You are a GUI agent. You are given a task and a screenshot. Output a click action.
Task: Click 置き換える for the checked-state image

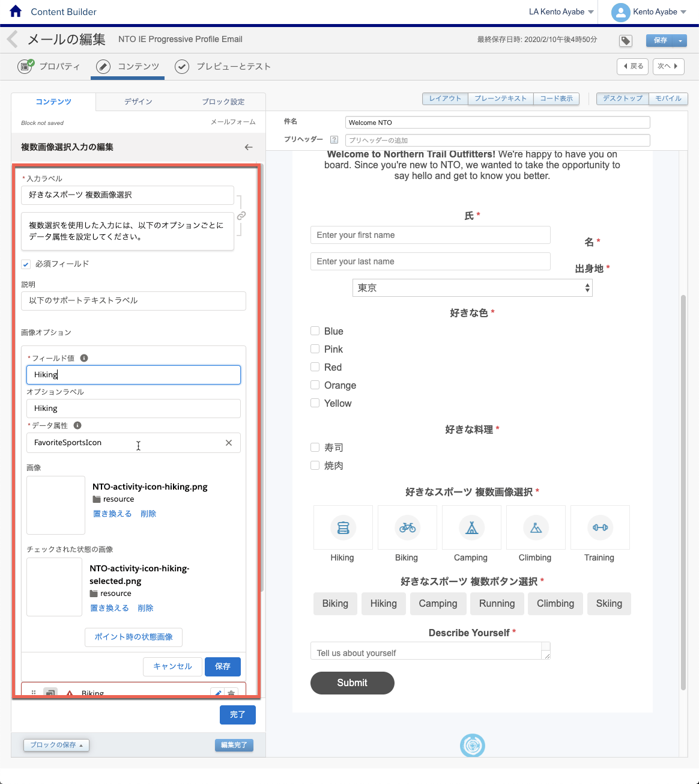[109, 608]
